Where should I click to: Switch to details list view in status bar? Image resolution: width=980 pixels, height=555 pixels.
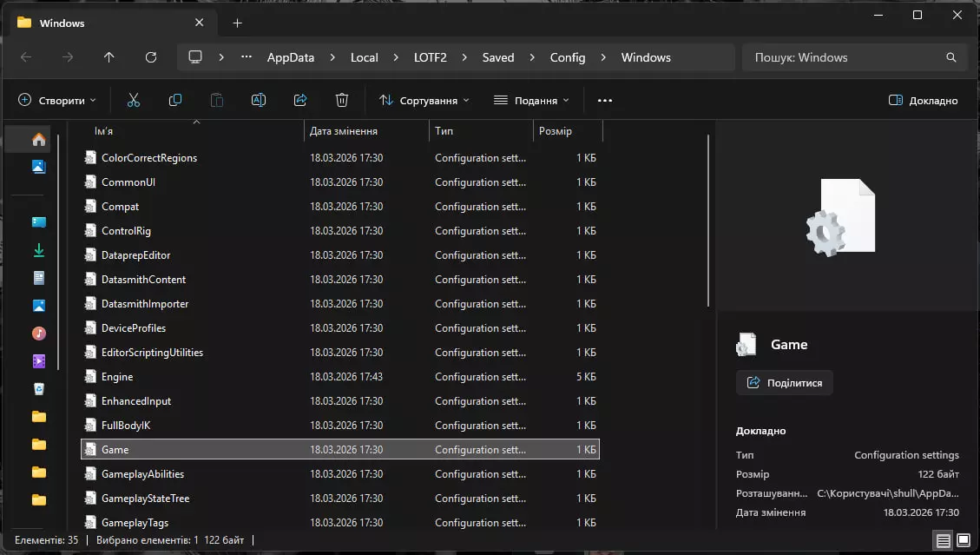pos(943,540)
